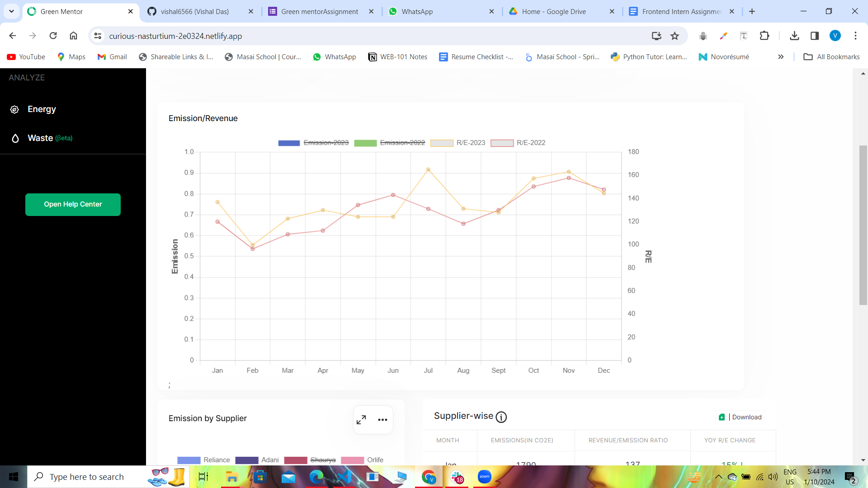Open the Help Center button
The height and width of the screenshot is (488, 868).
click(73, 204)
